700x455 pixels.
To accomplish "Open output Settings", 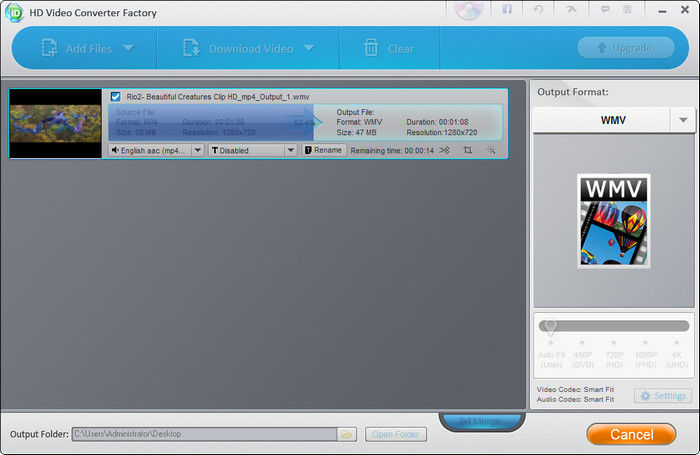I will (663, 396).
